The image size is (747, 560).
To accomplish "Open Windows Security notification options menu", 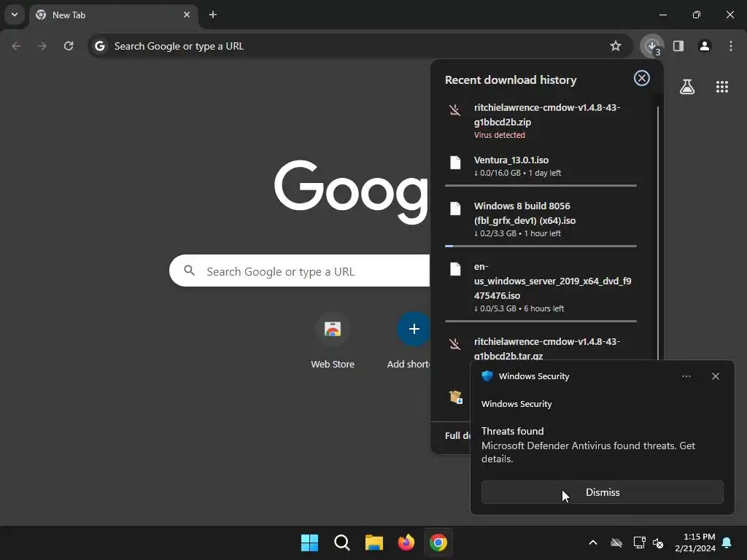I will pos(686,376).
